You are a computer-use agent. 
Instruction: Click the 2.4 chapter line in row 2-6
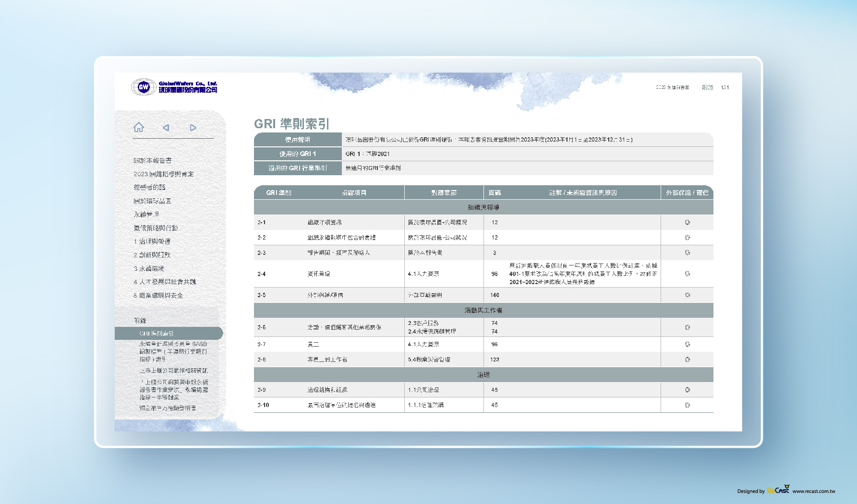pos(432,331)
